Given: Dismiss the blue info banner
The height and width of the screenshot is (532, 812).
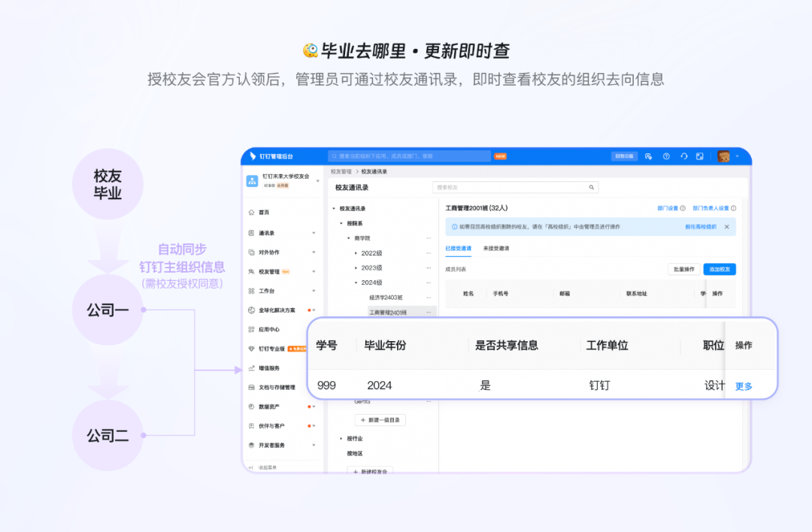Looking at the screenshot, I should 726,226.
